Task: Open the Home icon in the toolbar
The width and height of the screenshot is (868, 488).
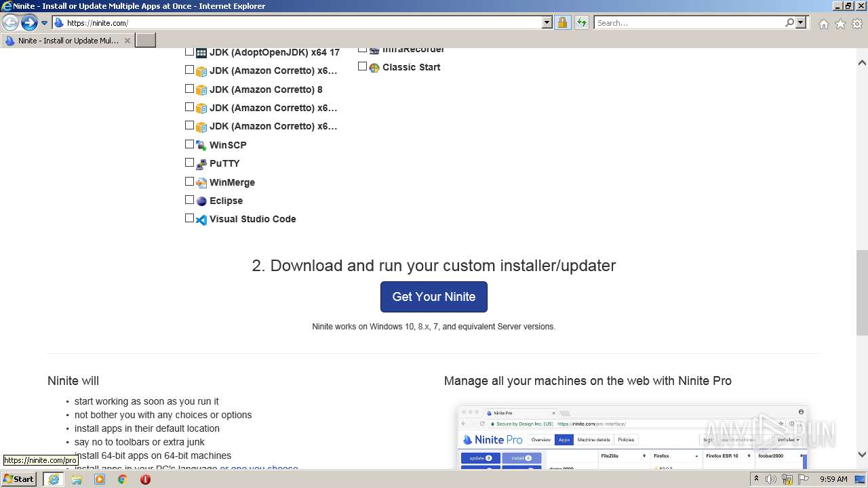Action: tap(823, 24)
